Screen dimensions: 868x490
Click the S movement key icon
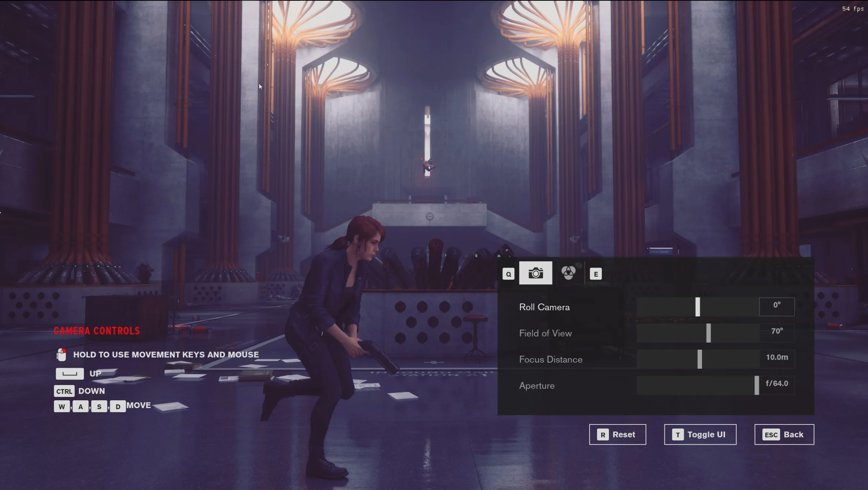(x=99, y=407)
